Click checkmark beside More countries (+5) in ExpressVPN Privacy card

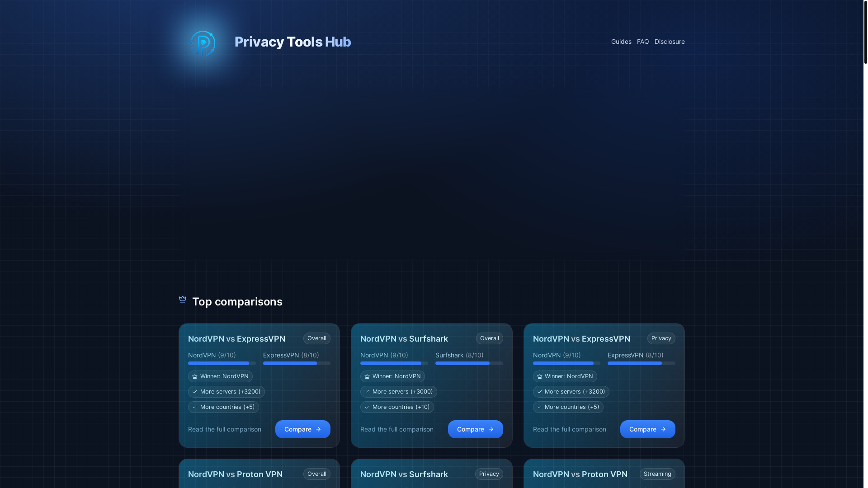[x=539, y=407]
